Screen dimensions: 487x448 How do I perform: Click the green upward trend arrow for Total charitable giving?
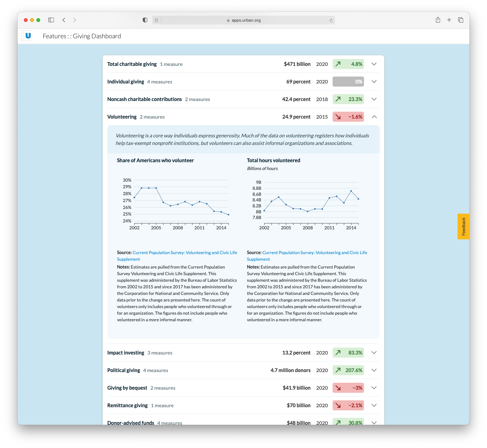(338, 64)
